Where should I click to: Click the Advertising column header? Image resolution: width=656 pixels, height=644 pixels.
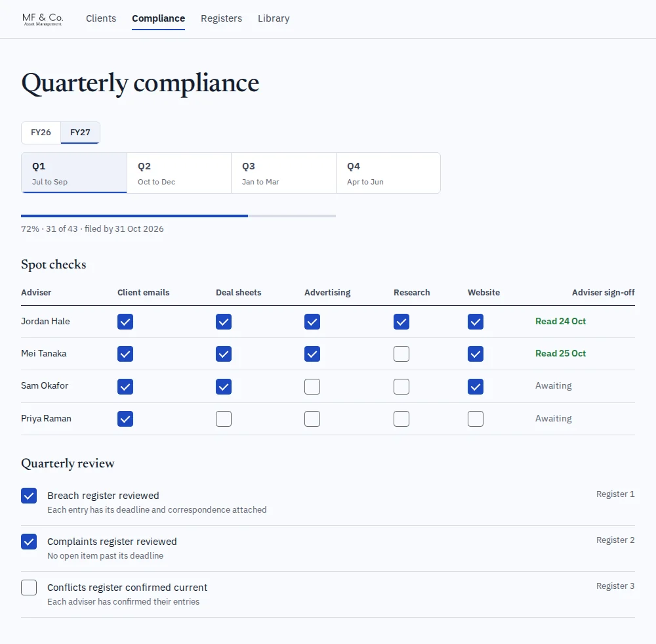[327, 292]
